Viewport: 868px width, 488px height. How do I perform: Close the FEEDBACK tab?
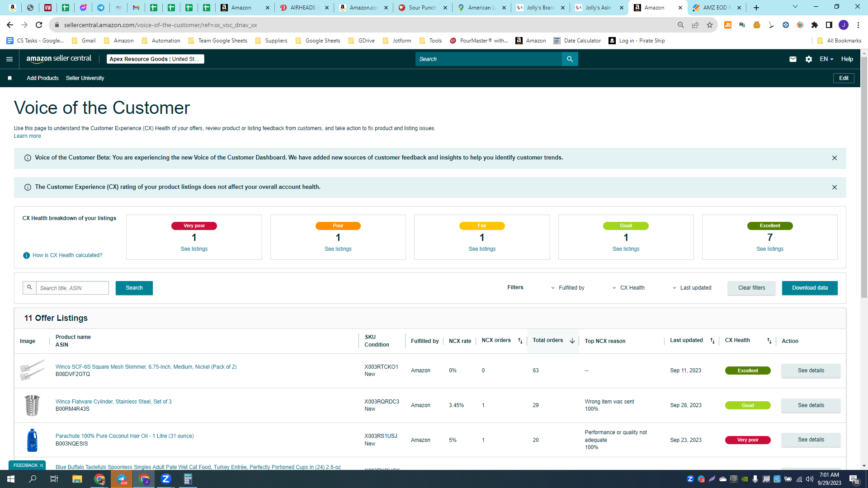tap(42, 465)
